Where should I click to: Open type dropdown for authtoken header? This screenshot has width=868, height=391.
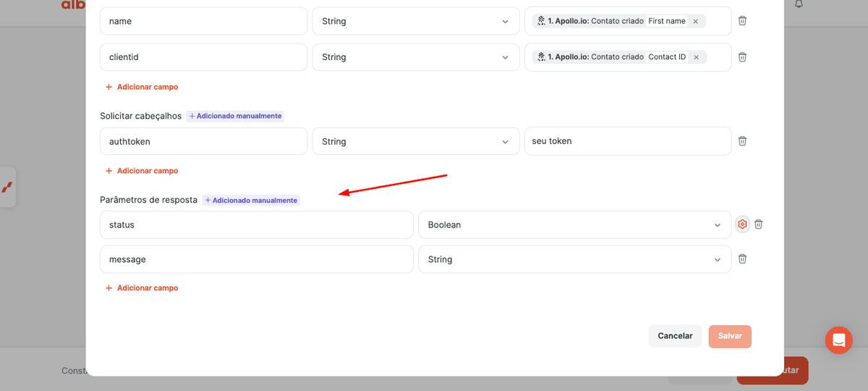click(416, 141)
